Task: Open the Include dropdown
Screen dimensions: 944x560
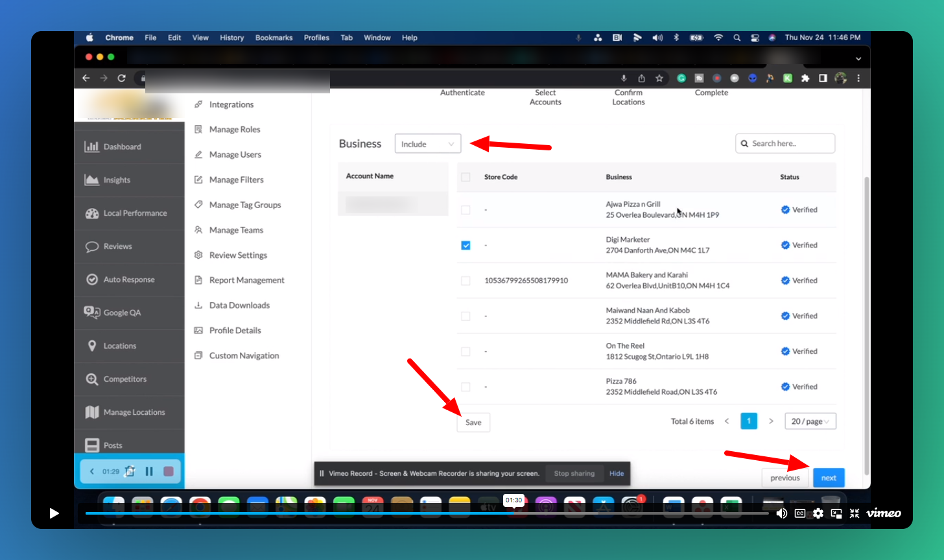Action: coord(427,144)
